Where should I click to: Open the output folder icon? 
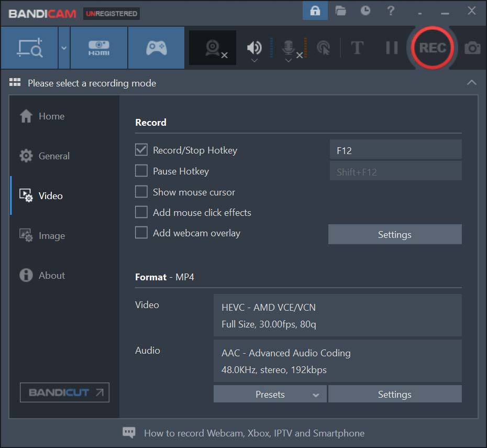341,11
